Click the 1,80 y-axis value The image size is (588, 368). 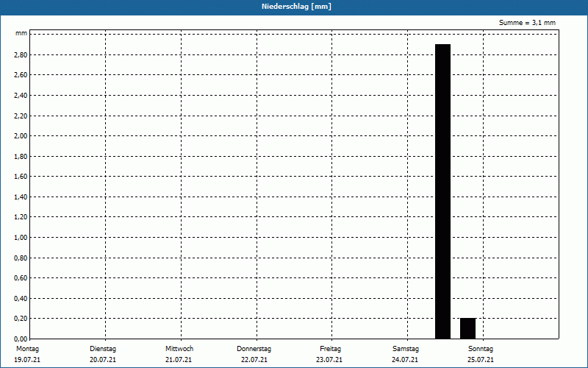tap(21, 157)
